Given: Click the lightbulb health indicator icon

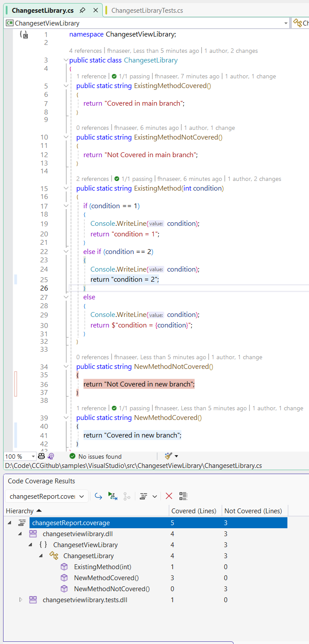Looking at the screenshot, I should 51,456.
